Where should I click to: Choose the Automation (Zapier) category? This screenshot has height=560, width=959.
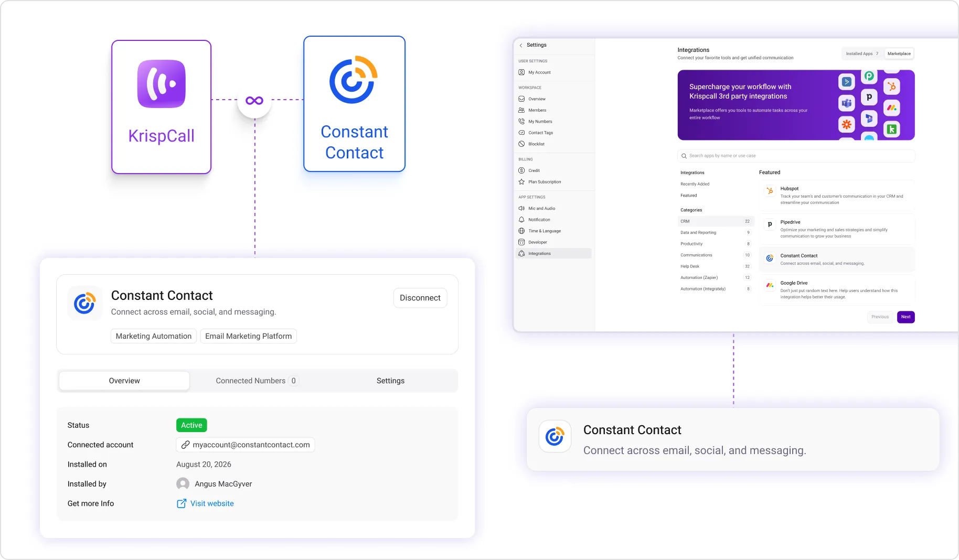pos(716,277)
